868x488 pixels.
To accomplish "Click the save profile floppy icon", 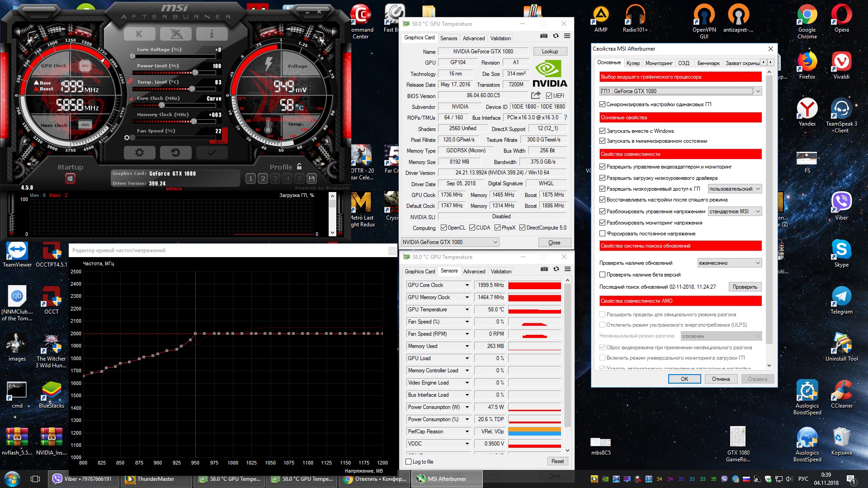I will 311,178.
